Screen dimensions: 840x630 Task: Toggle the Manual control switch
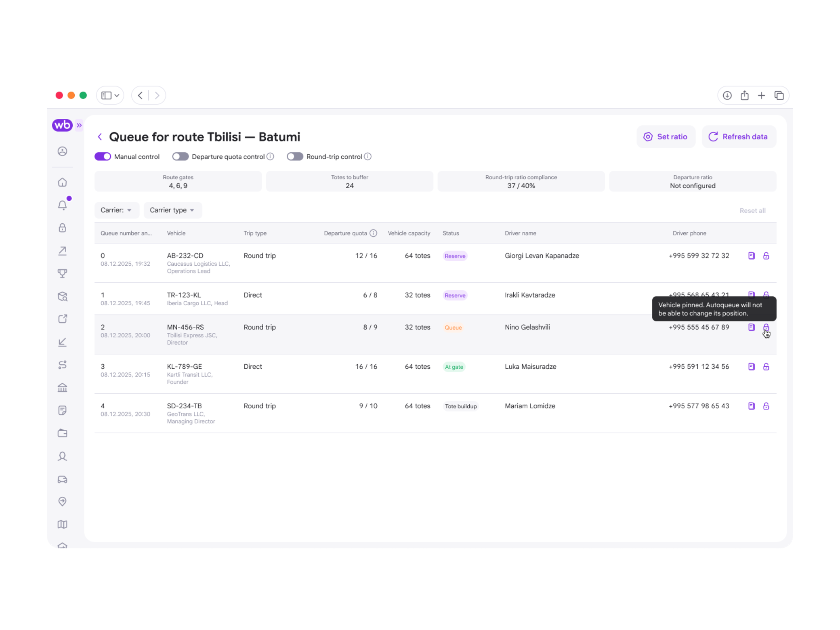103,157
